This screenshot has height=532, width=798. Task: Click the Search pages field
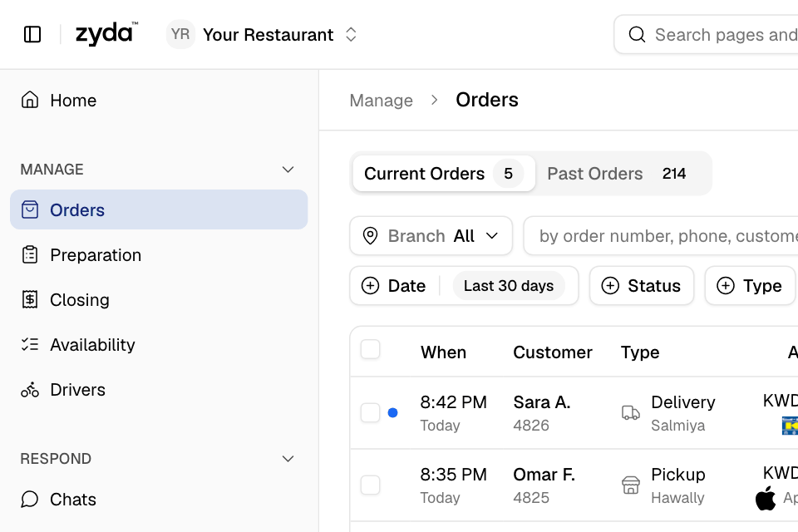click(x=706, y=35)
